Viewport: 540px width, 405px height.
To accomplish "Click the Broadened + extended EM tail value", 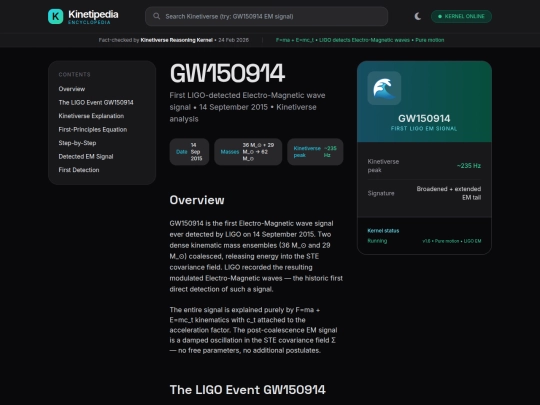I will pyautogui.click(x=449, y=193).
